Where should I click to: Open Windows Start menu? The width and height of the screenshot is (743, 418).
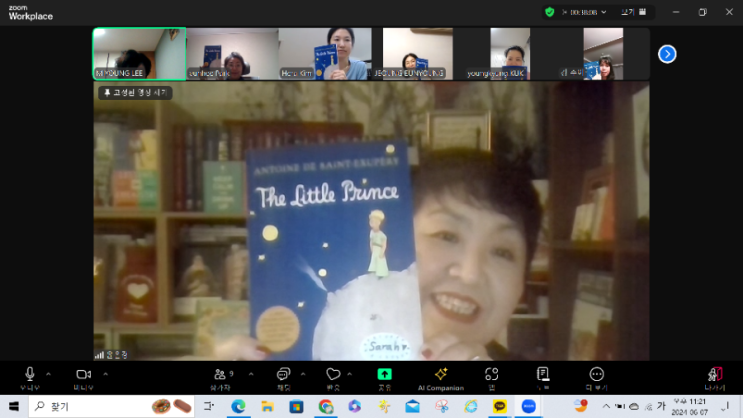[x=14, y=407]
